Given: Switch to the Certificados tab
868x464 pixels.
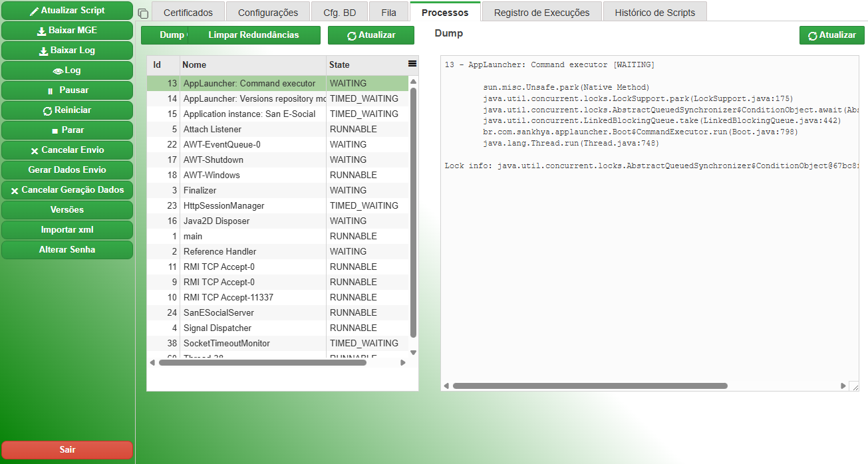Looking at the screenshot, I should pos(188,13).
